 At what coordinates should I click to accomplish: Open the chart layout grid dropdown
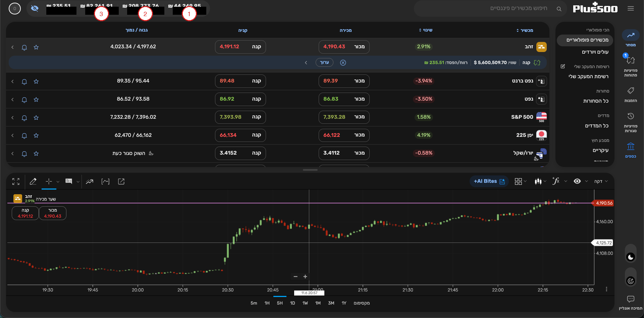(520, 181)
